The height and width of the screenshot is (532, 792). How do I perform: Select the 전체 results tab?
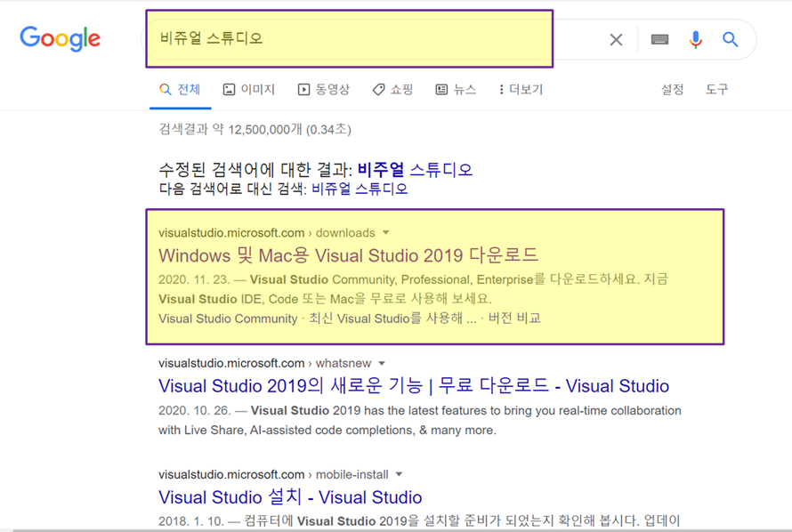point(181,89)
